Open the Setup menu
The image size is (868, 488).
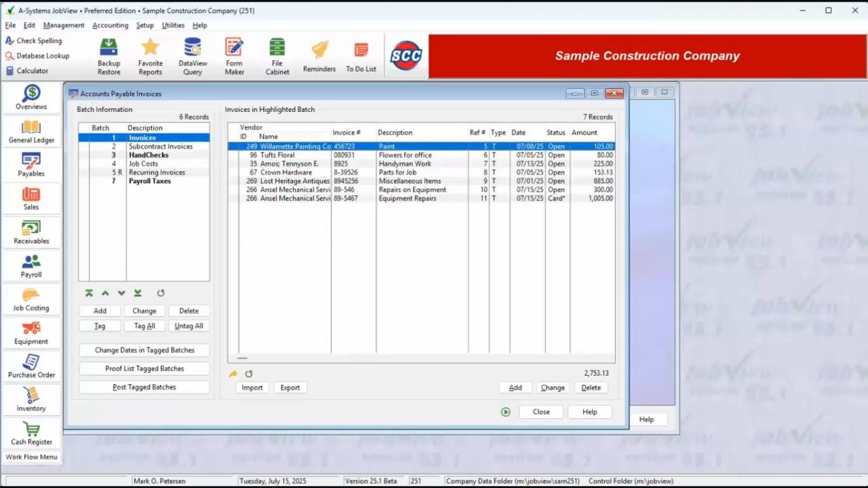tap(145, 25)
